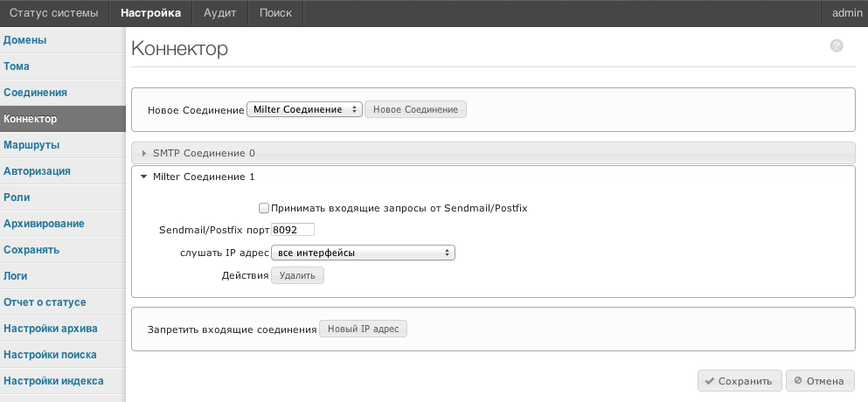Enable Принимать входящие запросы от Sendmail/Postfix checkbox

point(264,208)
